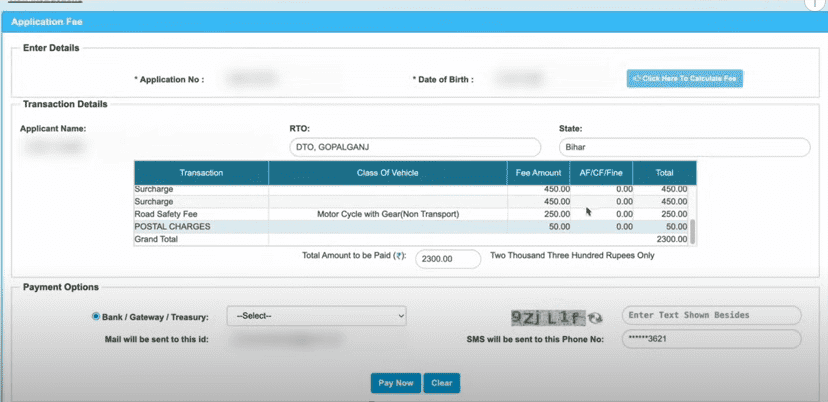Click the State field showing Bihar

[x=684, y=148]
